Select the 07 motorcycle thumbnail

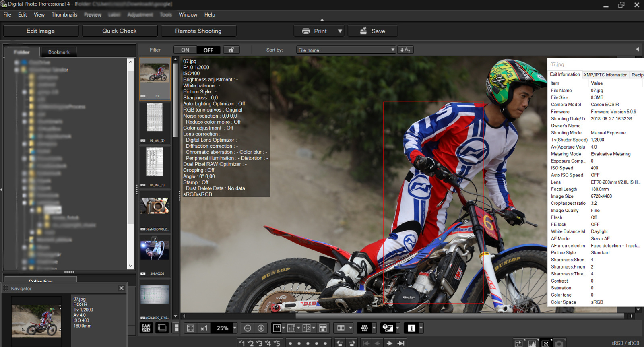point(155,79)
